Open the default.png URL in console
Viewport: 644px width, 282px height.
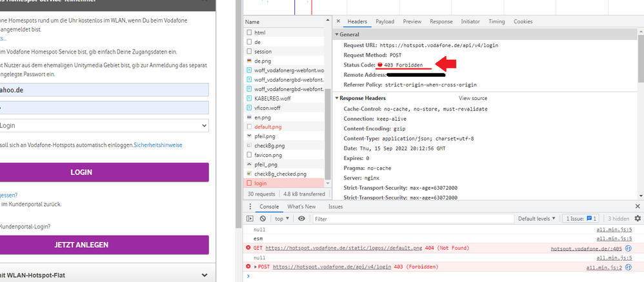(343, 248)
